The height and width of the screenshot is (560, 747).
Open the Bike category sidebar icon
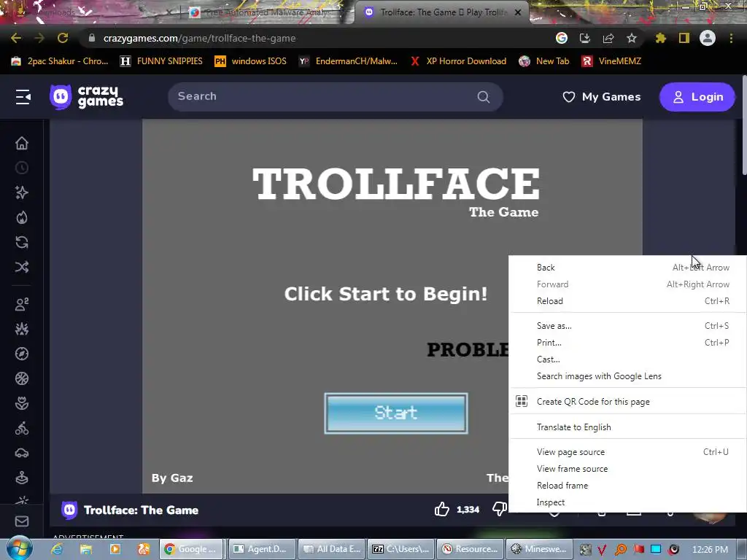tap(22, 428)
